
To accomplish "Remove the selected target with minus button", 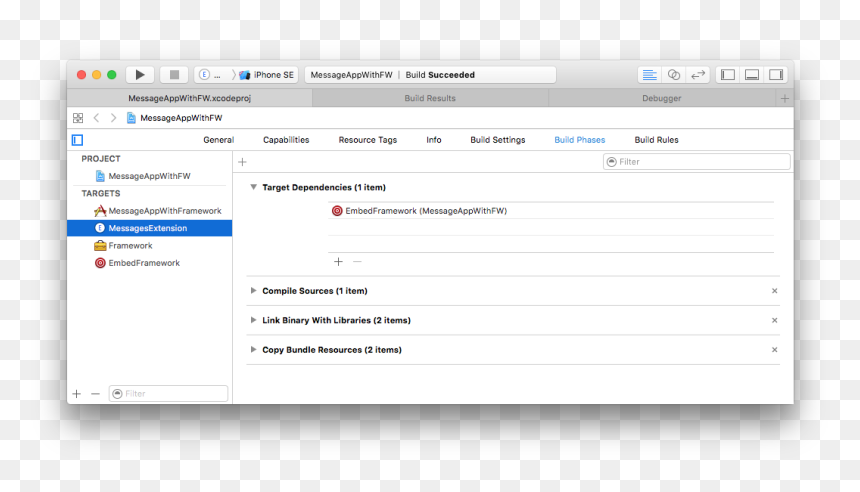I will [x=95, y=394].
